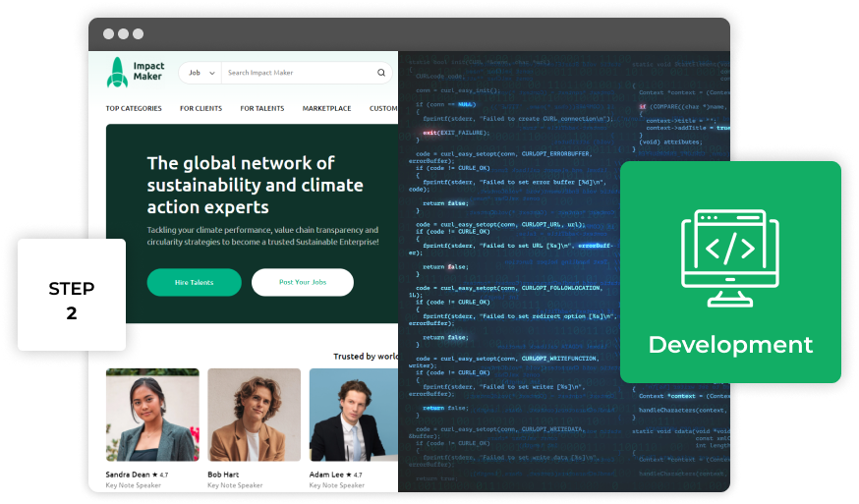Click the search magnifier icon
This screenshot has width=859, height=504.
[x=381, y=73]
